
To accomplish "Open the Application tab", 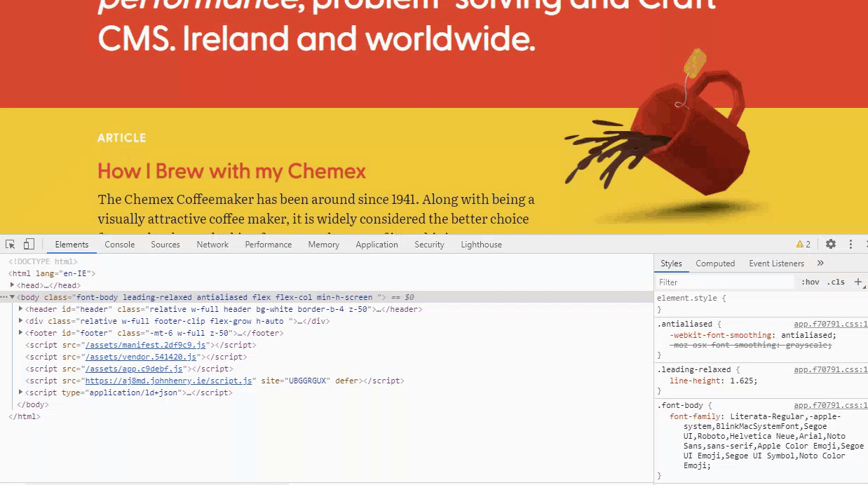I will [x=377, y=245].
